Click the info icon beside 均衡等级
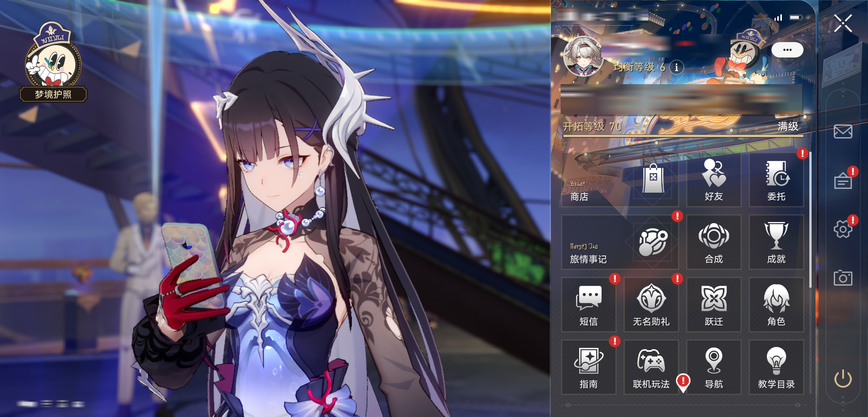Image resolution: width=868 pixels, height=417 pixels. [x=676, y=67]
